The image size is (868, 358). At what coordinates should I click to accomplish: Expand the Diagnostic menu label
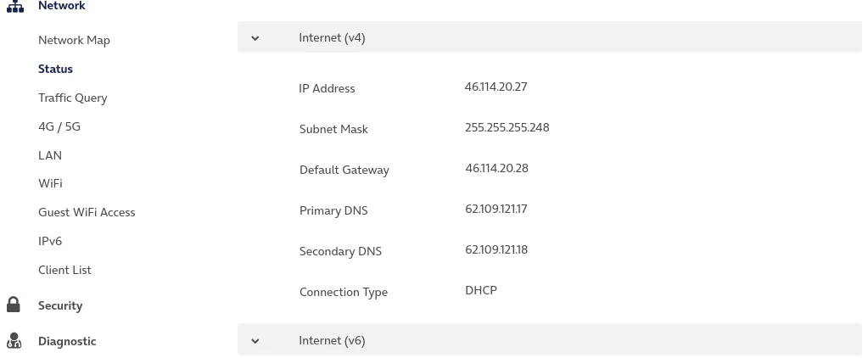67,341
